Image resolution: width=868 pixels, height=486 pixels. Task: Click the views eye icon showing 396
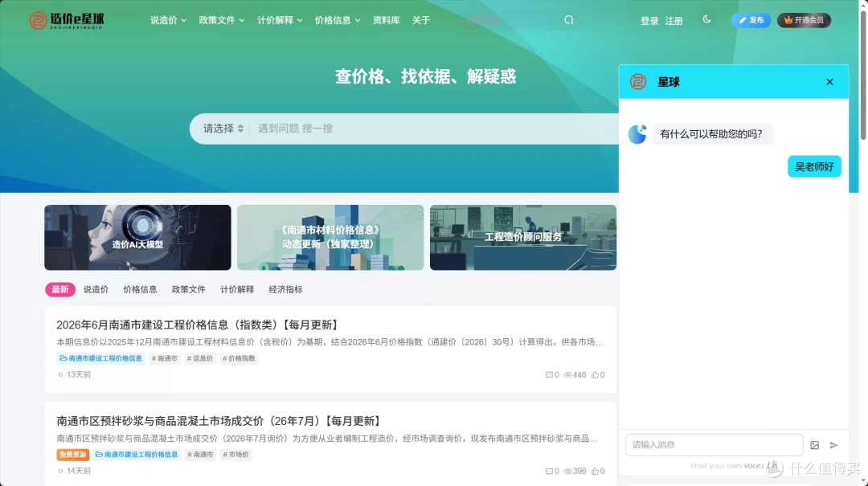click(x=568, y=471)
